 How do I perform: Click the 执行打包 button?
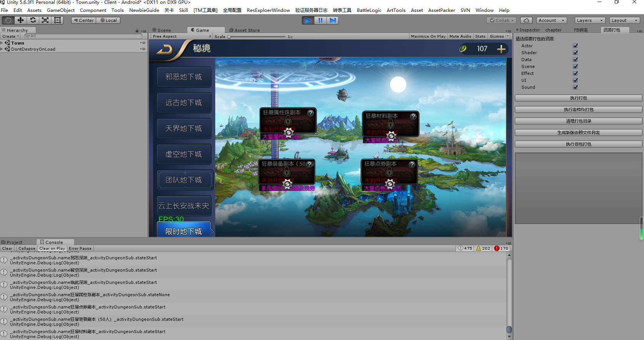pyautogui.click(x=578, y=98)
